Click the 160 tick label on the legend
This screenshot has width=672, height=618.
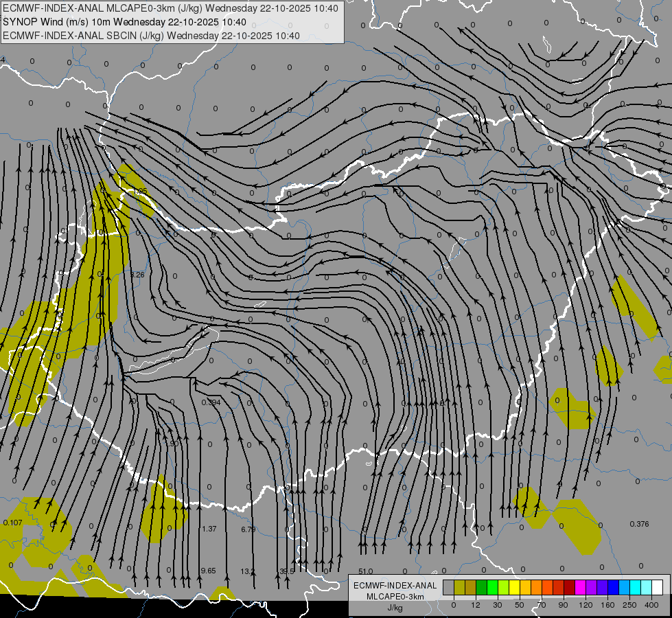607,605
